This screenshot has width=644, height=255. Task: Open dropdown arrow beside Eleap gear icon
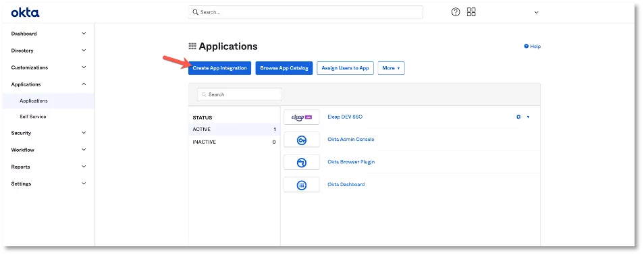[x=528, y=117]
